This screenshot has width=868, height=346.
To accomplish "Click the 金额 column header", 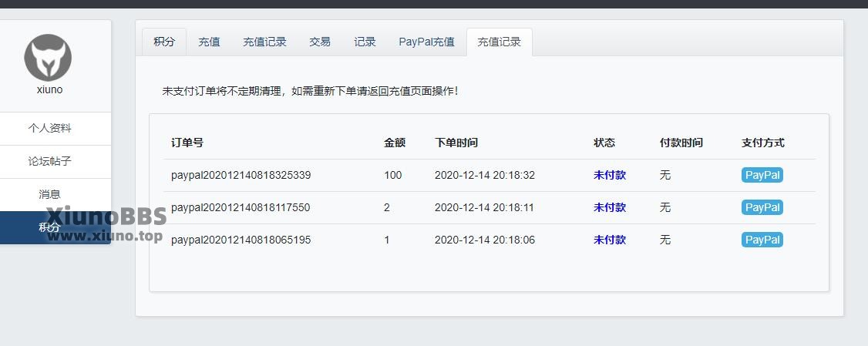I will (395, 143).
